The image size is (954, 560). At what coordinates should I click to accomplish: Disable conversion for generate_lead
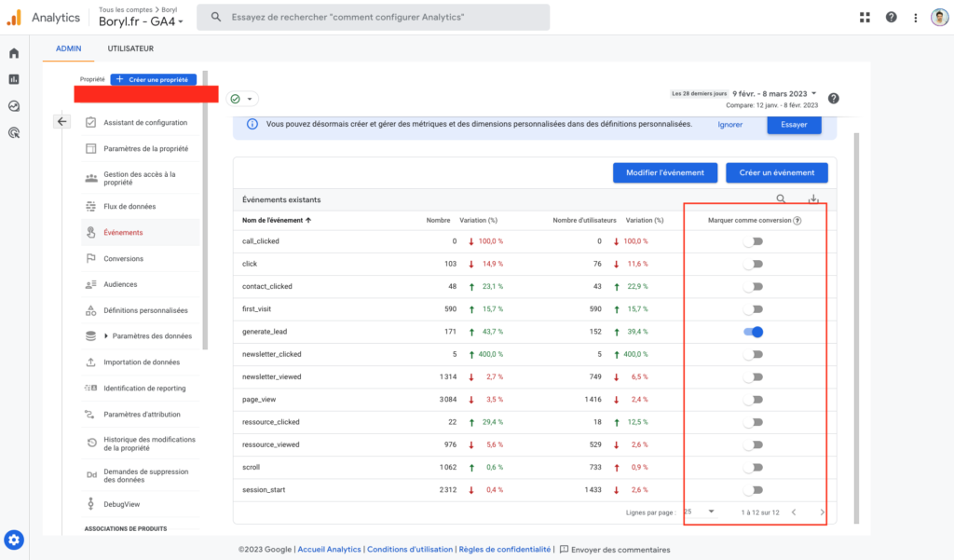click(753, 332)
